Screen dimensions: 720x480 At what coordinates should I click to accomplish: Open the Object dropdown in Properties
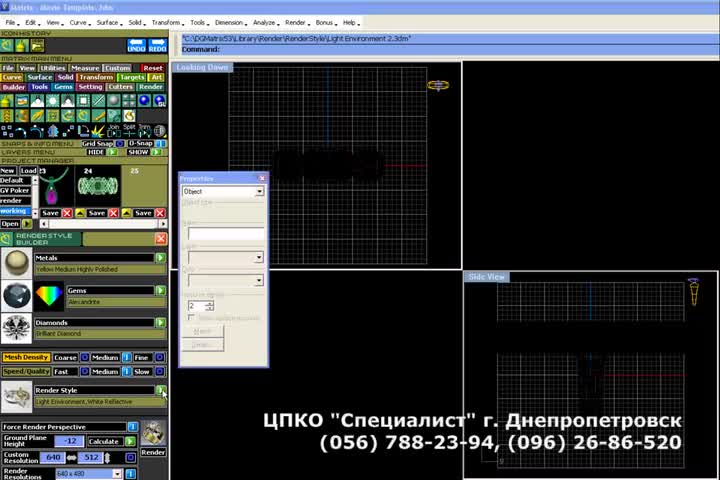click(x=259, y=191)
